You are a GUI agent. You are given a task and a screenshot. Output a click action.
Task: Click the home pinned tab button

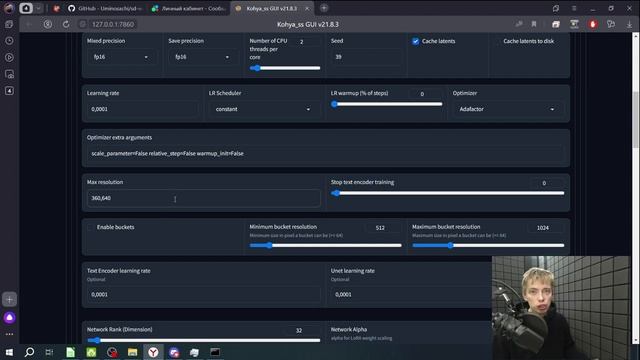coord(26,8)
